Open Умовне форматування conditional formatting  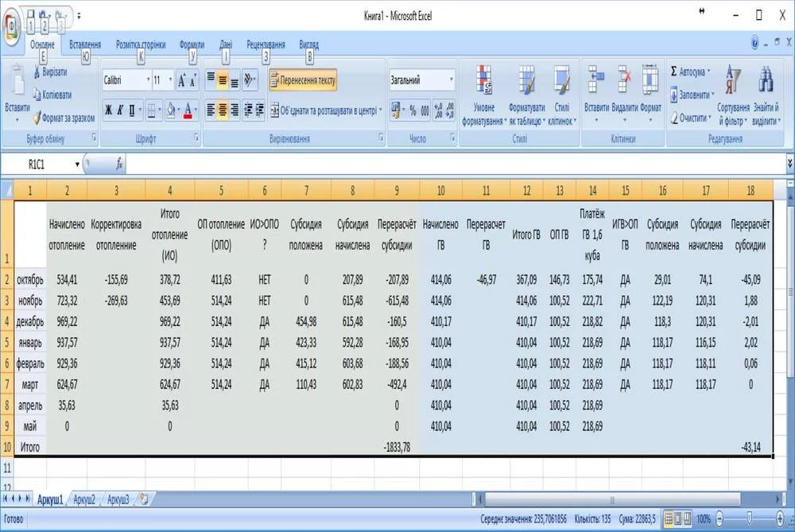point(483,95)
